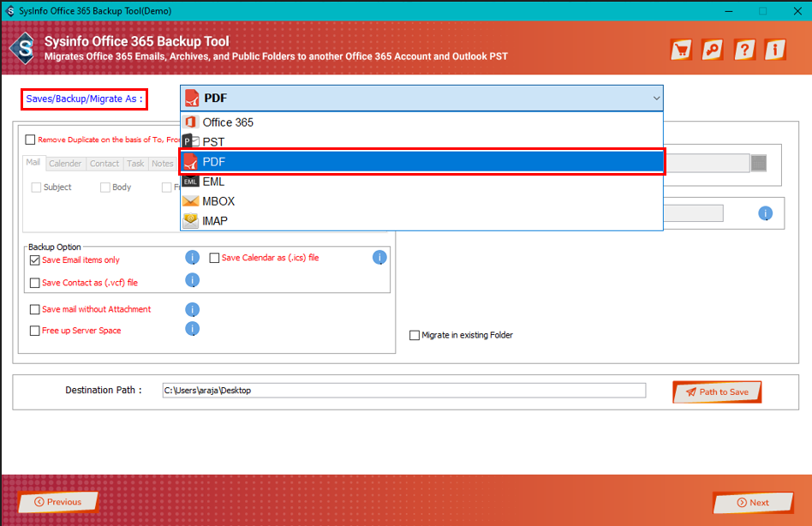The width and height of the screenshot is (812, 526).
Task: Click the shopping cart buy icon
Action: [681, 50]
